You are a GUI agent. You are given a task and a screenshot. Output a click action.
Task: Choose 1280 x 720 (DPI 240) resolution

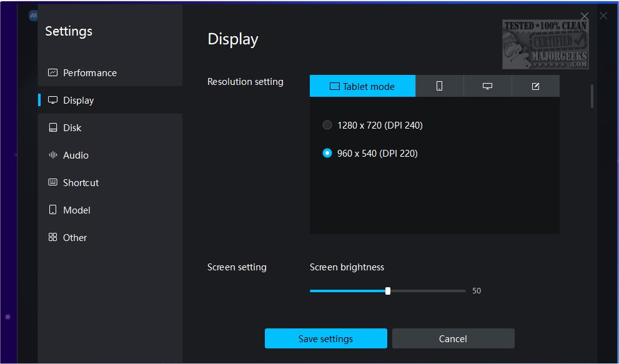point(373,125)
